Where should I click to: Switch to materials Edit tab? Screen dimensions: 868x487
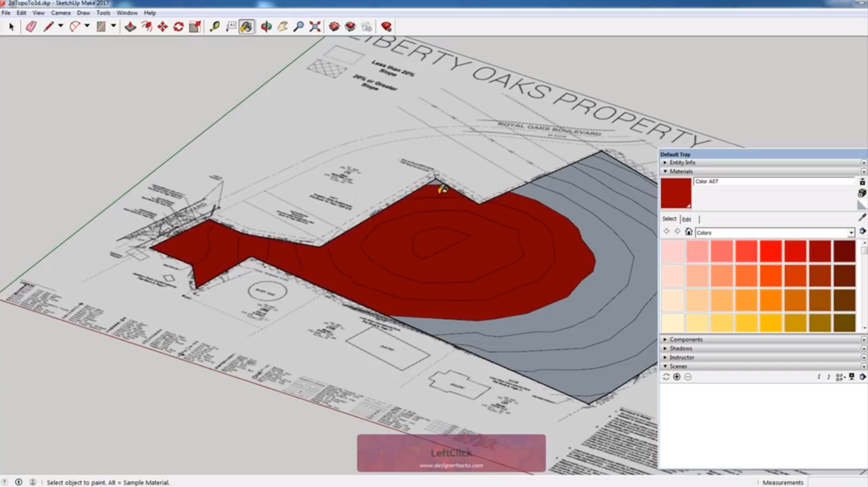(686, 219)
